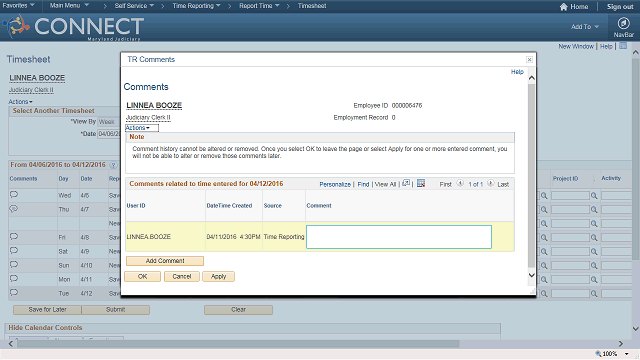Open the Add To dropdown
Screen dimensions: 640x360
click(x=585, y=27)
